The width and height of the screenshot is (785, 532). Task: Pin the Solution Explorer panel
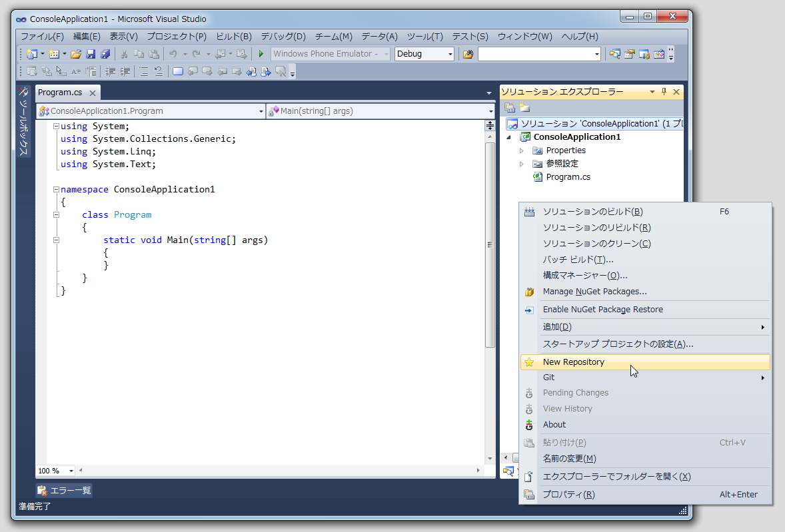coord(664,91)
